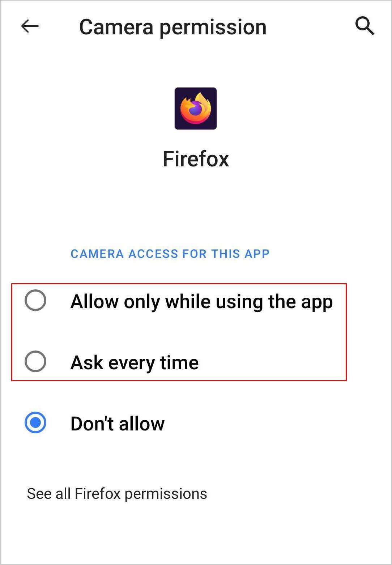
Task: Select Allow only while using the app radio
Action: pyautogui.click(x=35, y=300)
